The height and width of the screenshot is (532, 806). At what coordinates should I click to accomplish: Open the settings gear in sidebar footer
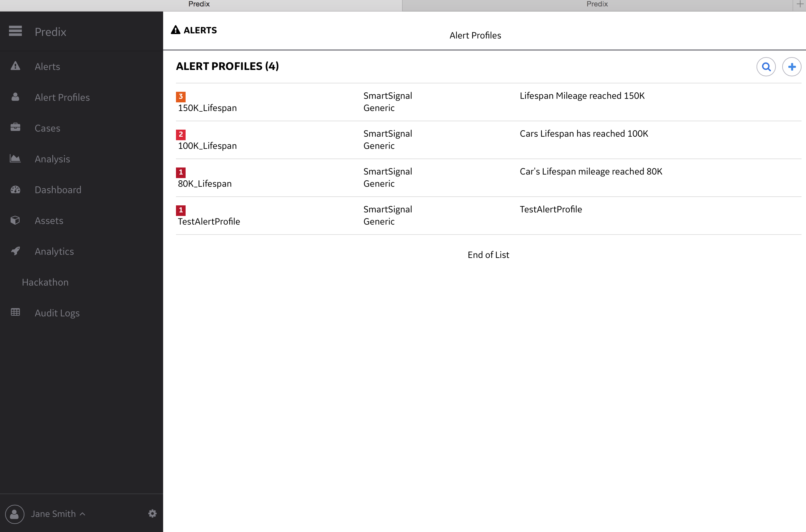(x=153, y=513)
